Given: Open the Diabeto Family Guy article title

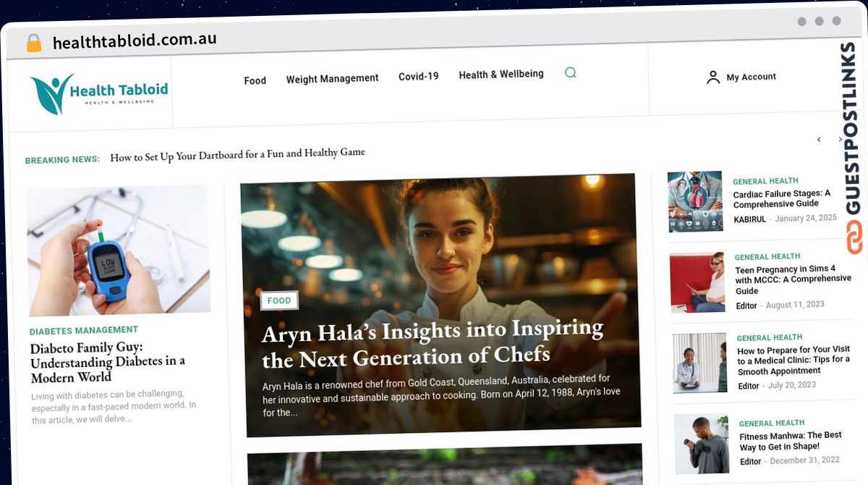Looking at the screenshot, I should (108, 362).
